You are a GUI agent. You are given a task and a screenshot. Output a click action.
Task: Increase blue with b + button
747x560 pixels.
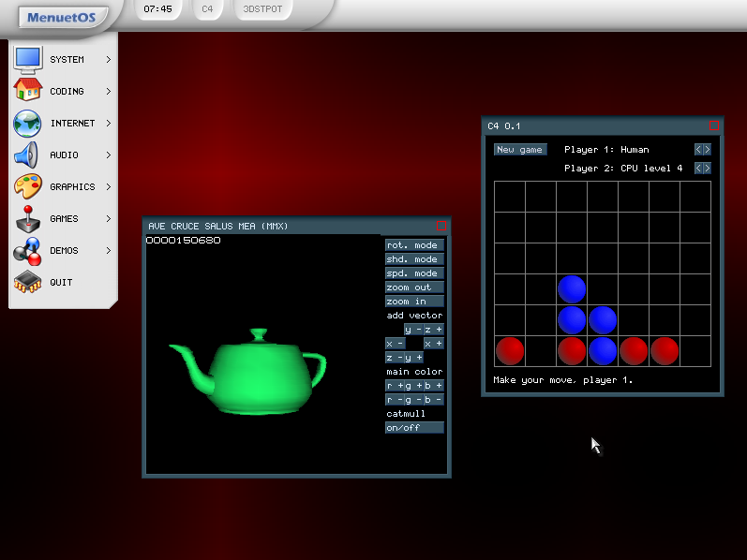coord(434,386)
